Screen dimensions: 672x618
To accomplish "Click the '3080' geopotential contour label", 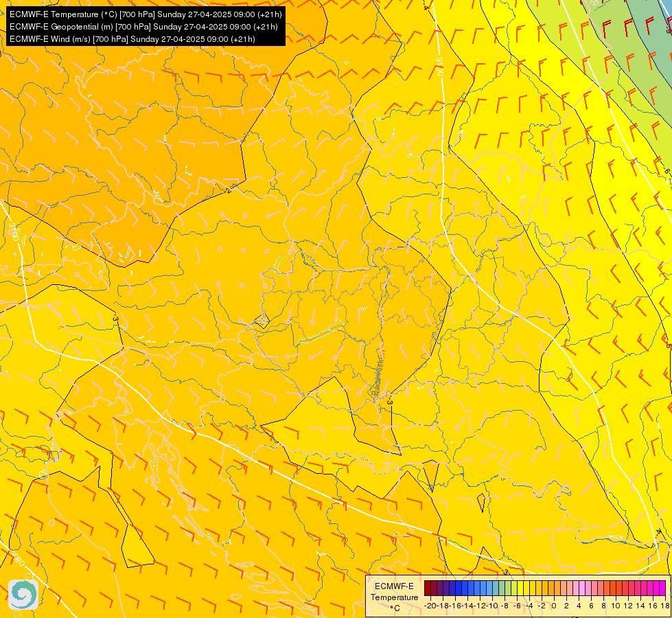I will (x=18, y=558).
